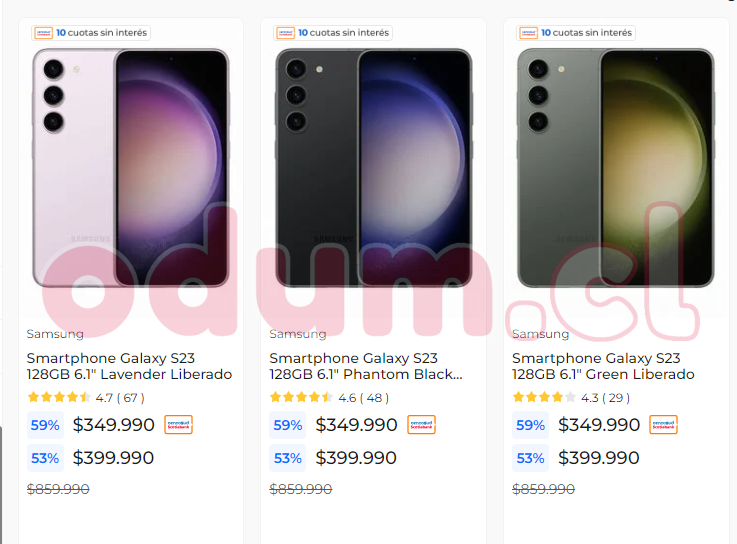
Task: Click Cencosud Scotiabank card icon beside Lavender price
Action: click(x=178, y=425)
